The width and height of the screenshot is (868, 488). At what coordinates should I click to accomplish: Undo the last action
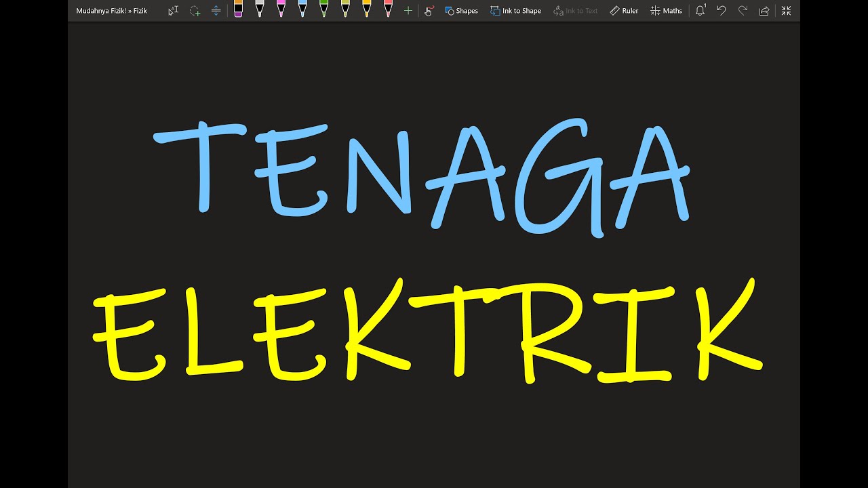point(722,10)
